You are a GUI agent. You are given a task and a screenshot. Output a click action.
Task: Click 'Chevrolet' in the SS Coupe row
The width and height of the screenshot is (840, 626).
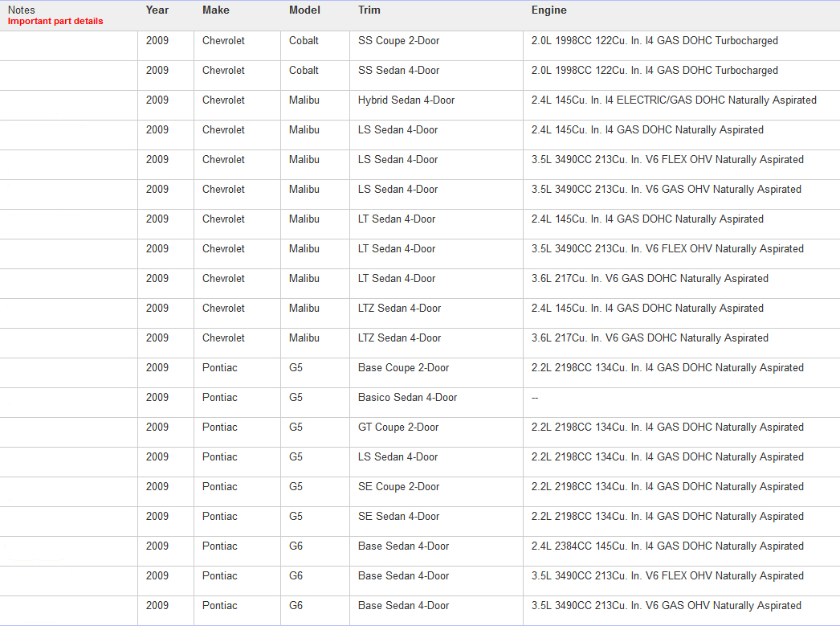click(x=223, y=41)
